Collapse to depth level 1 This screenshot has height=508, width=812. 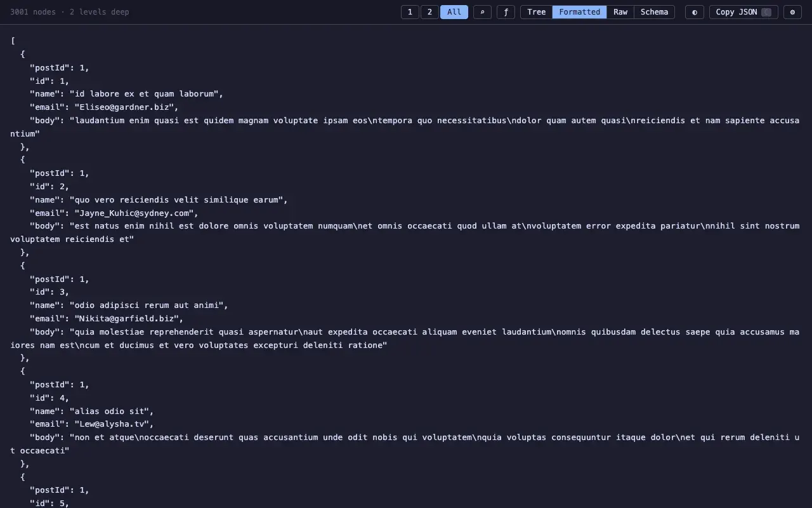tap(410, 12)
